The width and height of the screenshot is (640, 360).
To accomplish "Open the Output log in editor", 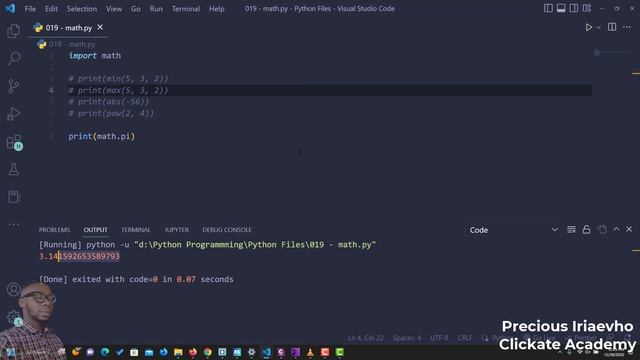I will click(602, 229).
